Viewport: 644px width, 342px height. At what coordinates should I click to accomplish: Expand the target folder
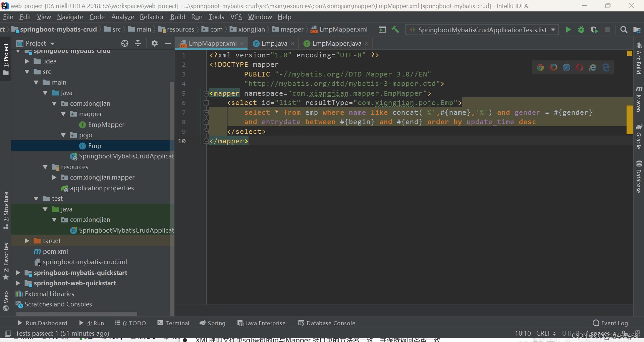(27, 241)
